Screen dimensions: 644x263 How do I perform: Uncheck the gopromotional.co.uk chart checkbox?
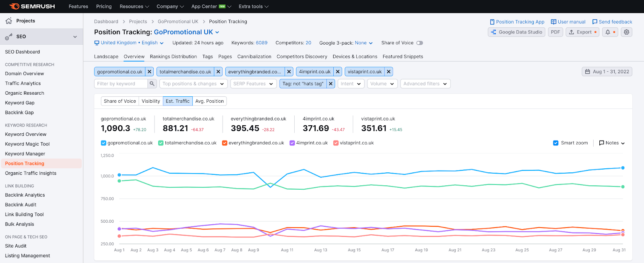[x=103, y=143]
